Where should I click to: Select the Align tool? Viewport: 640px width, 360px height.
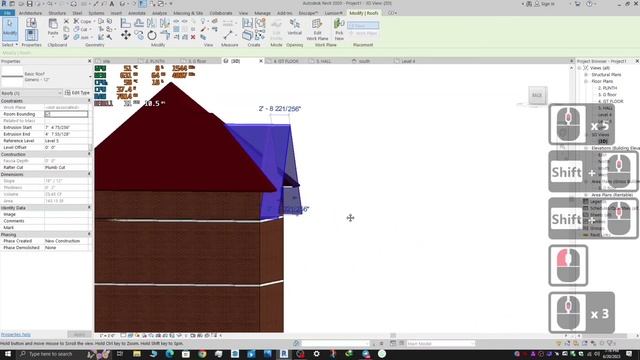[126, 23]
